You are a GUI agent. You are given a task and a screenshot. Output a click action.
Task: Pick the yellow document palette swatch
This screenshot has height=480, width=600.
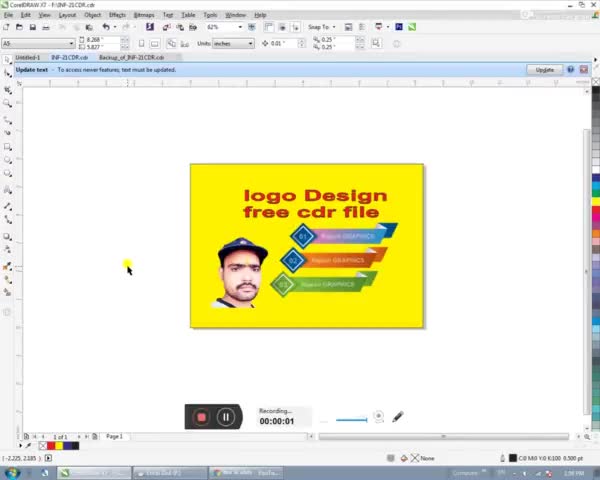[x=59, y=446]
